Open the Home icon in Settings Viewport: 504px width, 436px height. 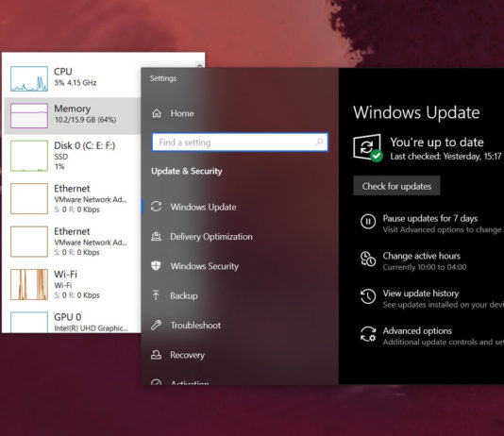157,113
